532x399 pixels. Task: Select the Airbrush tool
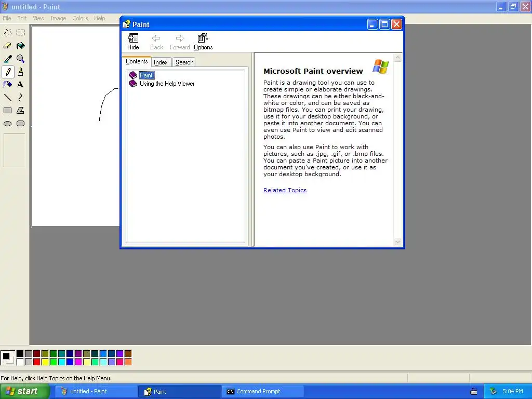point(8,85)
